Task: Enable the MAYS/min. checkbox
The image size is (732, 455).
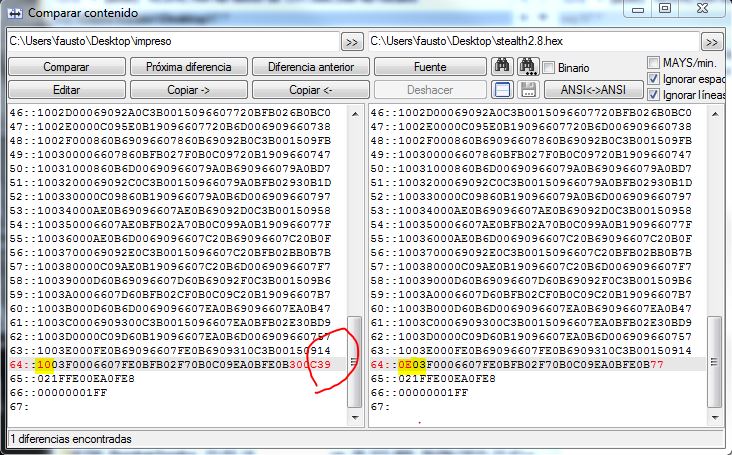Action: click(654, 62)
